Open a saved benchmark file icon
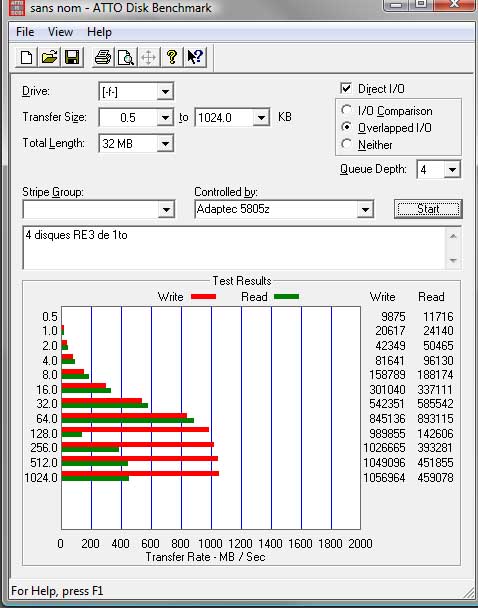 tap(49, 57)
